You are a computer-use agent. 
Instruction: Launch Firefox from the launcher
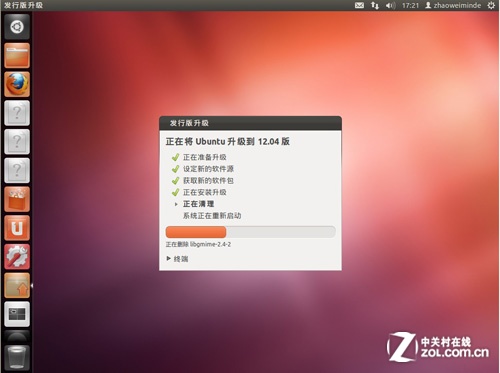point(17,84)
